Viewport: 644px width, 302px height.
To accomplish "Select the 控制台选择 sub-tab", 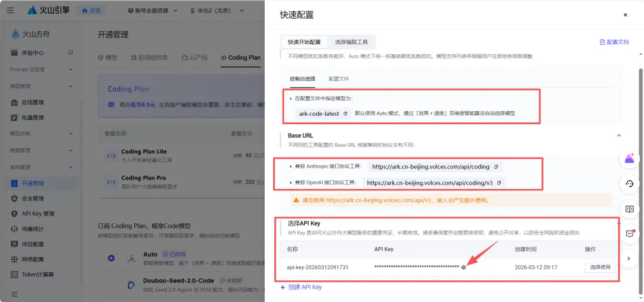I will 302,78.
